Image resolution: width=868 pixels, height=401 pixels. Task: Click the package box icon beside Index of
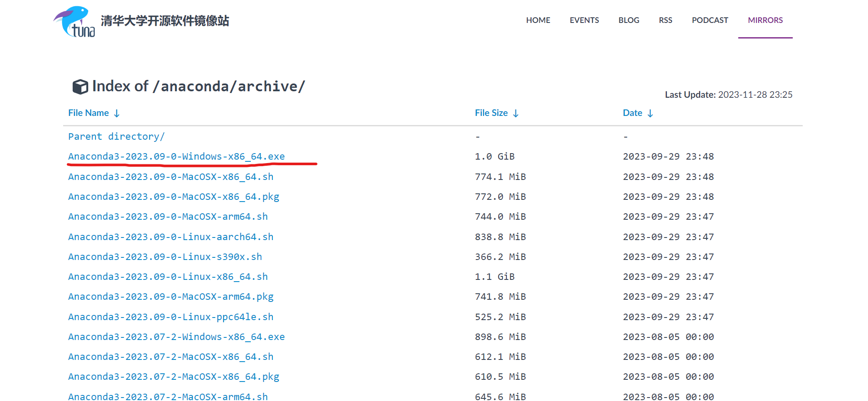tap(80, 87)
